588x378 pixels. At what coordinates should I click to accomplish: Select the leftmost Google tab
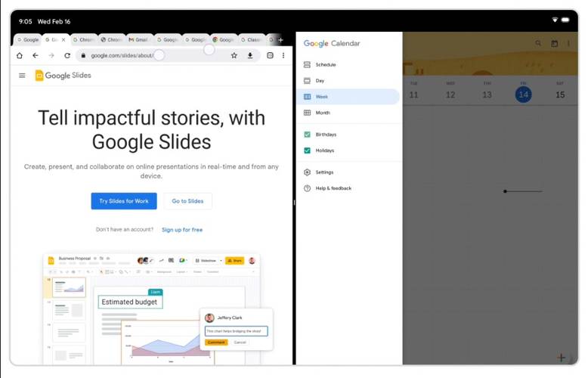click(x=28, y=40)
